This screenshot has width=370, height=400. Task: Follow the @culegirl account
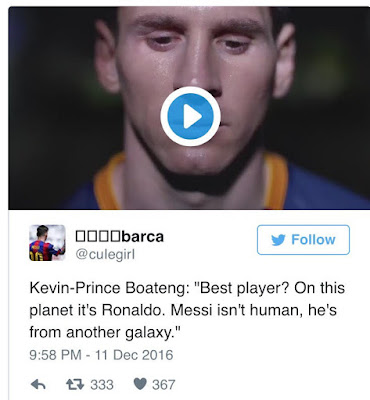[x=303, y=240]
